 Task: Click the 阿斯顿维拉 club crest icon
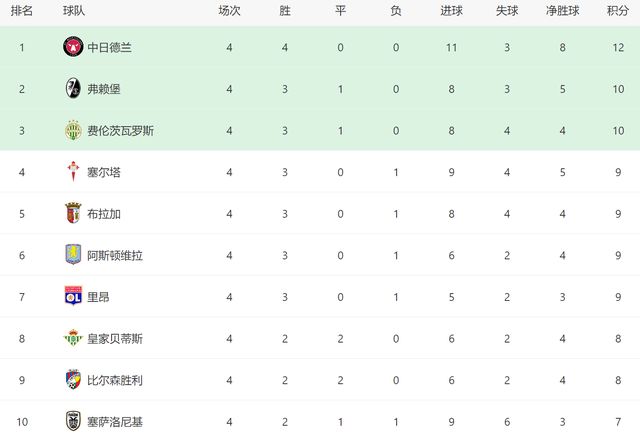tap(72, 255)
